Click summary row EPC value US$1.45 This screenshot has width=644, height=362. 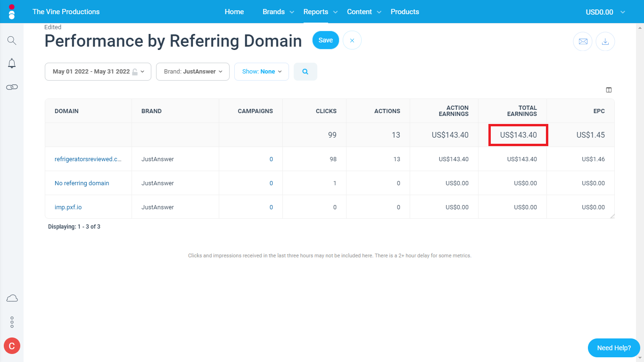point(591,135)
